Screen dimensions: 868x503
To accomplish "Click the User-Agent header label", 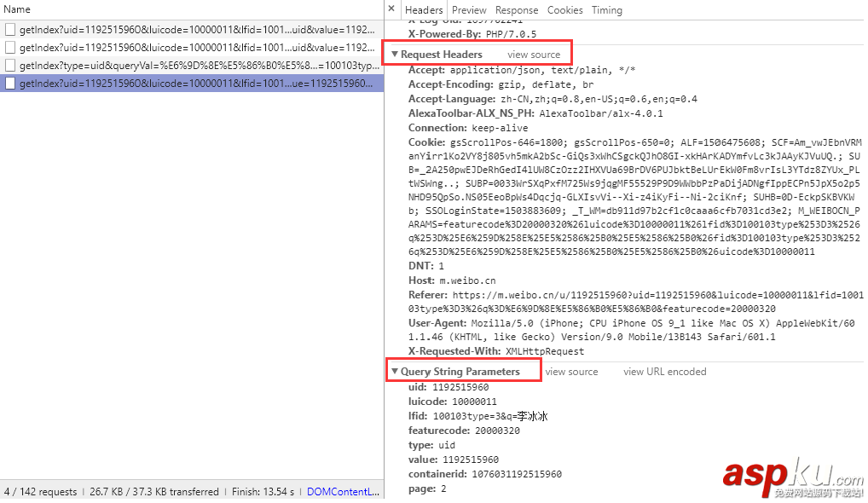I will pyautogui.click(x=437, y=322).
